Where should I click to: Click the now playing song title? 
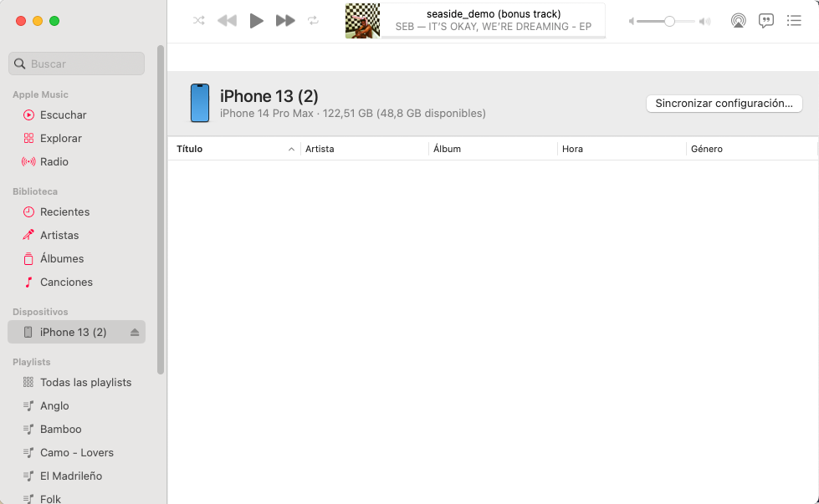click(494, 14)
